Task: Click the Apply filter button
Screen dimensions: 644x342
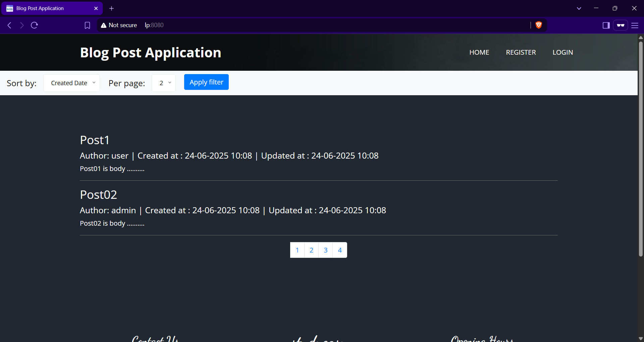Action: 206,82
